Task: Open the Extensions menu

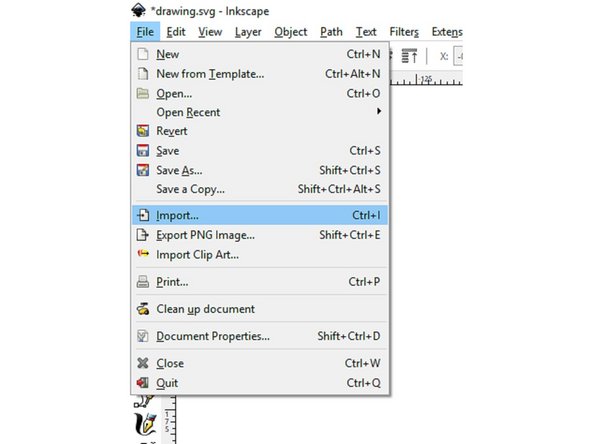Action: pyautogui.click(x=447, y=32)
